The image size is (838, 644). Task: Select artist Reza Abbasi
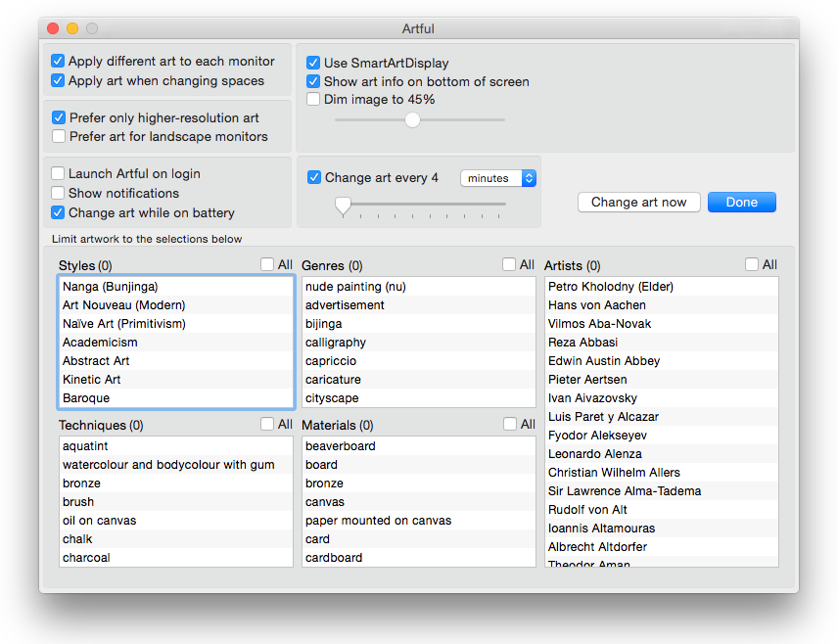pyautogui.click(x=662, y=343)
